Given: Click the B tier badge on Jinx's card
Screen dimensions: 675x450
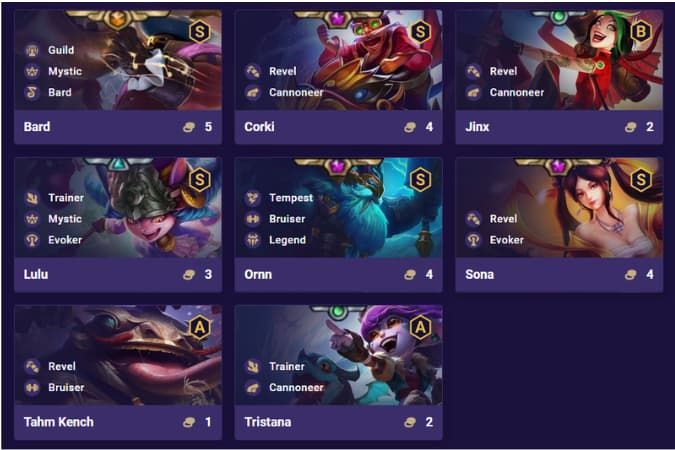Looking at the screenshot, I should (641, 32).
